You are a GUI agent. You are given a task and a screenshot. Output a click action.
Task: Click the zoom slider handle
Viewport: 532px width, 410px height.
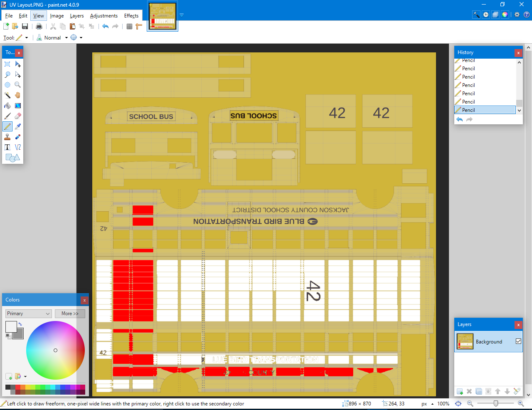click(x=496, y=403)
